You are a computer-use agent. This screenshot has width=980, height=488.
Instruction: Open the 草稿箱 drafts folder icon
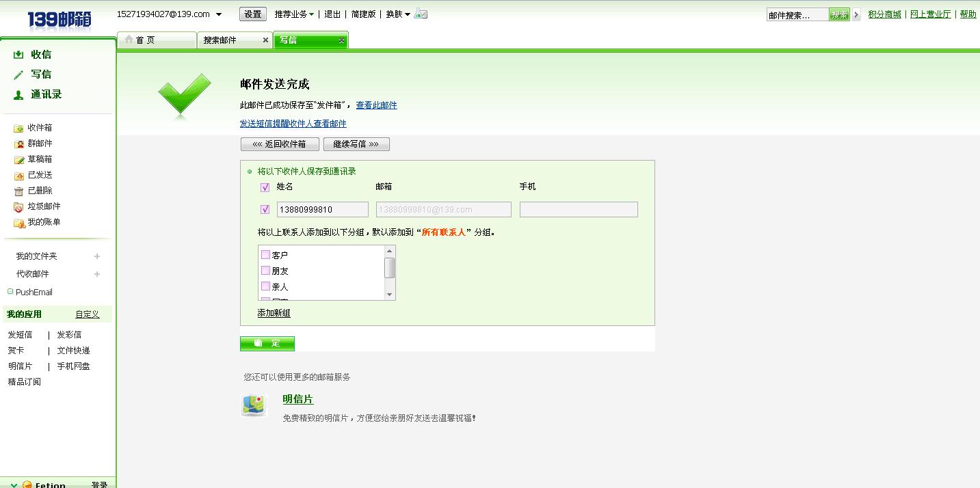click(19, 160)
